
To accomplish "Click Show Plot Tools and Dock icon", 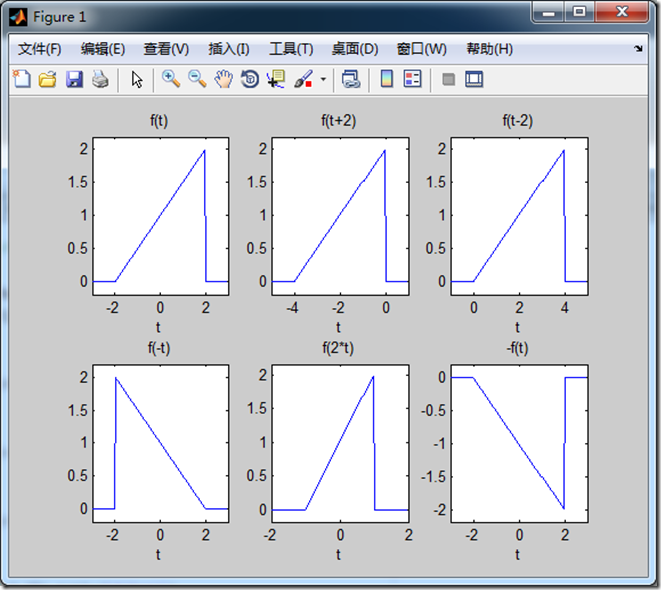I will [474, 79].
